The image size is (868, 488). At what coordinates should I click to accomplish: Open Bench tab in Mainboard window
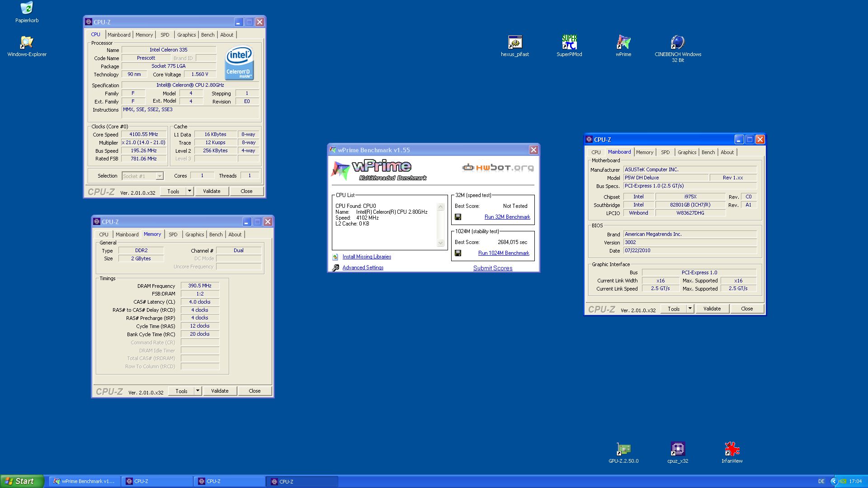(x=708, y=152)
